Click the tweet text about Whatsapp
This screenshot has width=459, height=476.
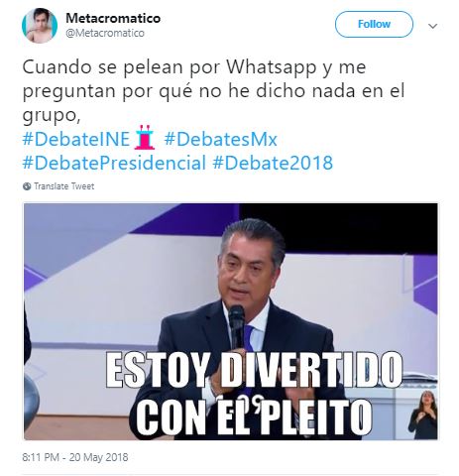click(x=213, y=90)
